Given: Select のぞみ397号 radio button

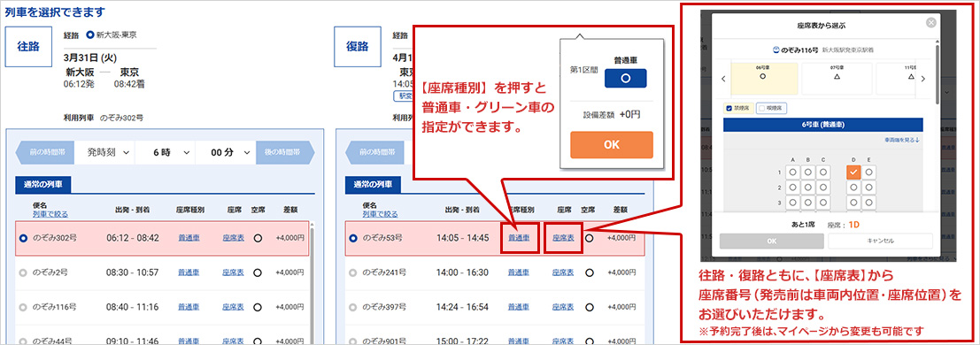Looking at the screenshot, I should coord(353,308).
